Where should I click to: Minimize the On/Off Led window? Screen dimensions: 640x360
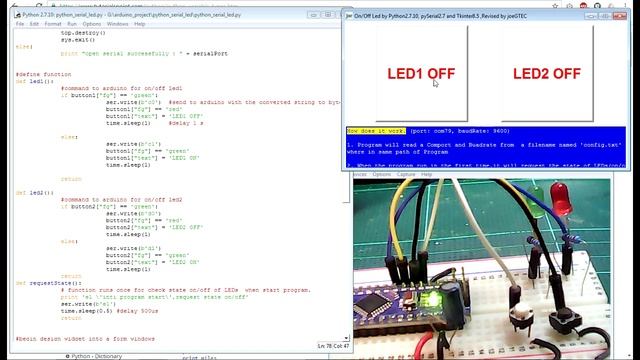pos(591,16)
